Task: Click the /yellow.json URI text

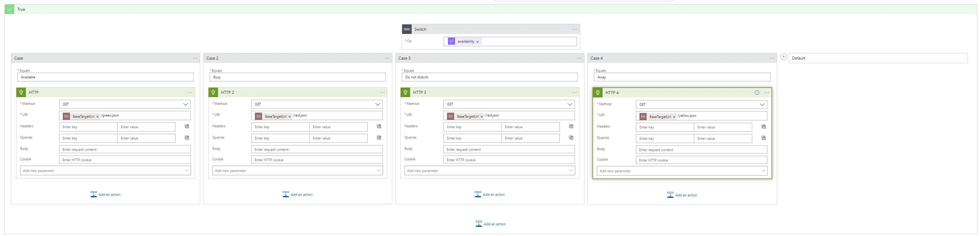Action: click(687, 116)
